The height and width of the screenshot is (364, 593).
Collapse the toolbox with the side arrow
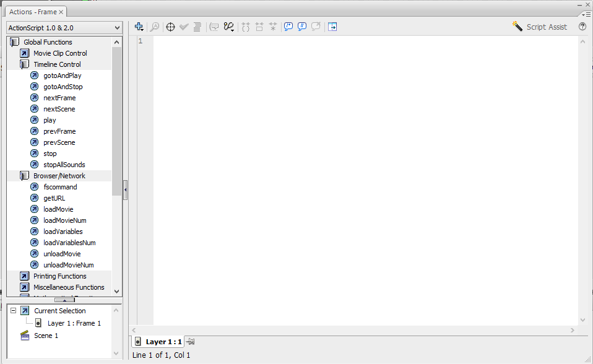(x=126, y=190)
